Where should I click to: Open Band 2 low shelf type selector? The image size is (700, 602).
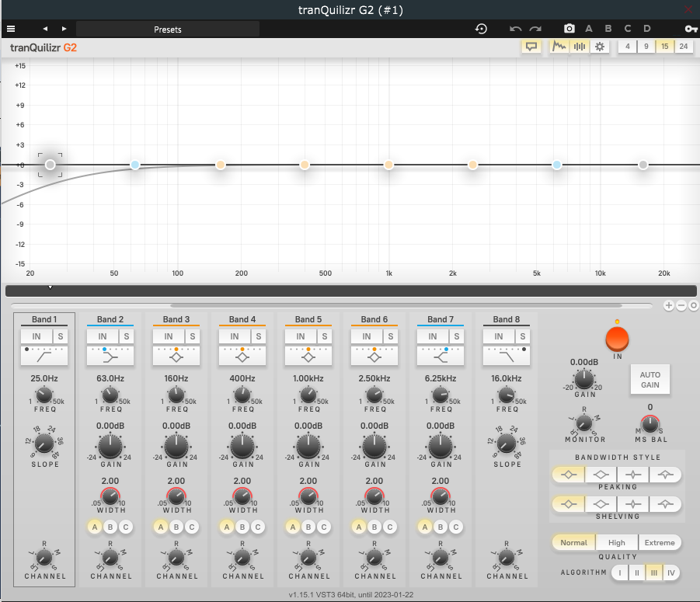point(110,356)
